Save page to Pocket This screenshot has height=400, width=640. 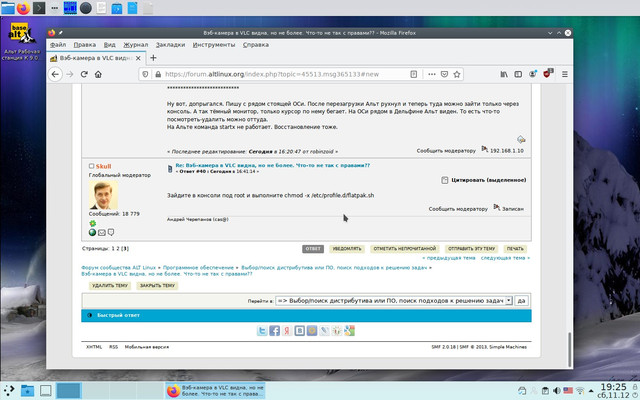(444, 74)
